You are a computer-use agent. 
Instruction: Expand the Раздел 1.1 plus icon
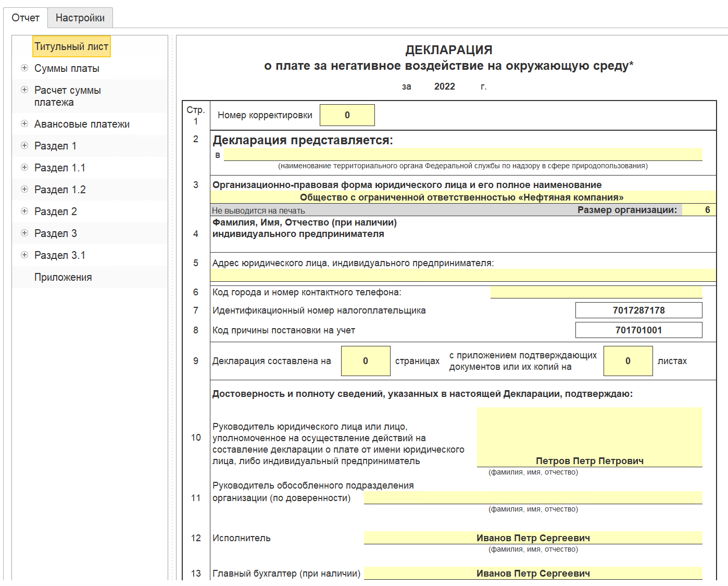(24, 167)
